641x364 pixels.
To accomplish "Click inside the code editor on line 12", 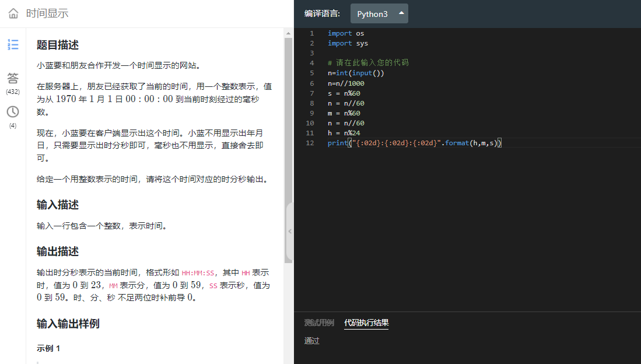I will (x=408, y=142).
